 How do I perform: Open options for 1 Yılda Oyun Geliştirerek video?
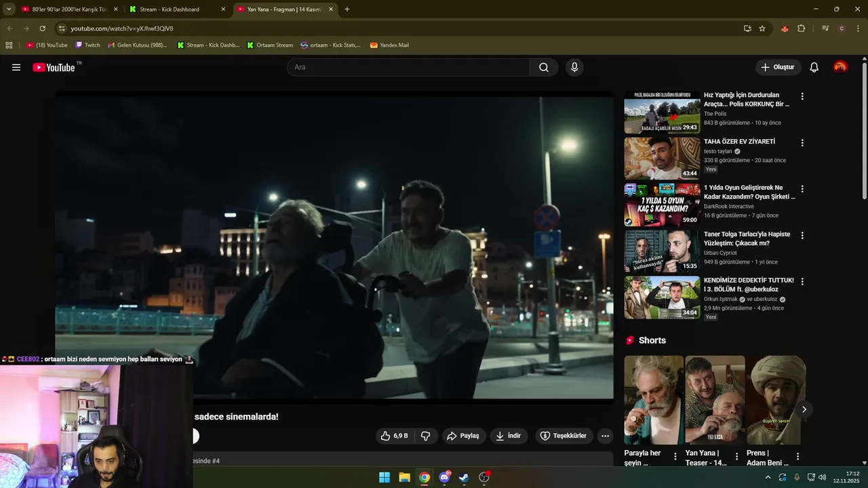(802, 189)
